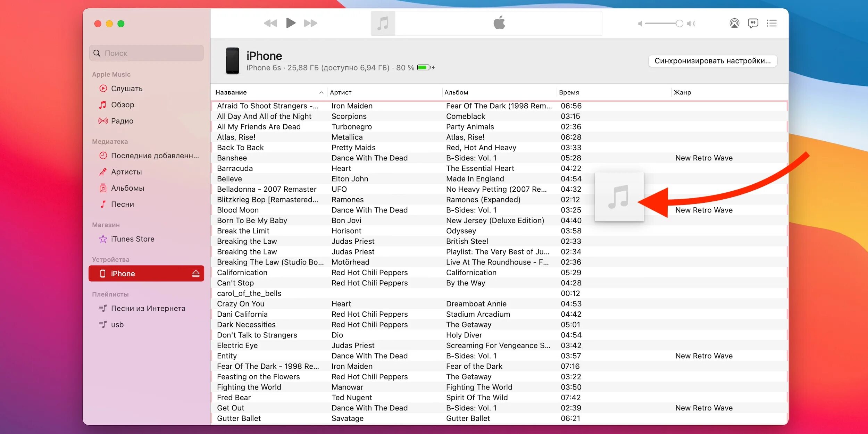
Task: Click the low volume speaker icon
Action: tap(640, 24)
